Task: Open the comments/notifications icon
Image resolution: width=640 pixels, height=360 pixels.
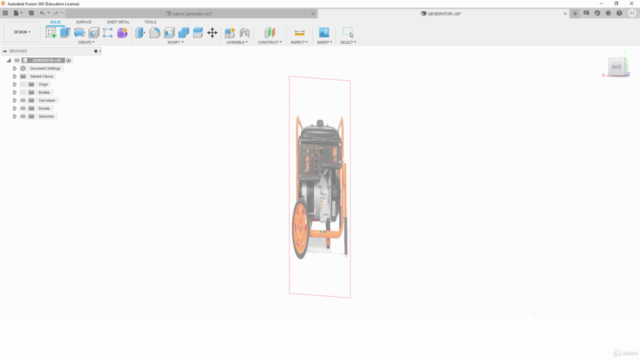Action: point(586,13)
